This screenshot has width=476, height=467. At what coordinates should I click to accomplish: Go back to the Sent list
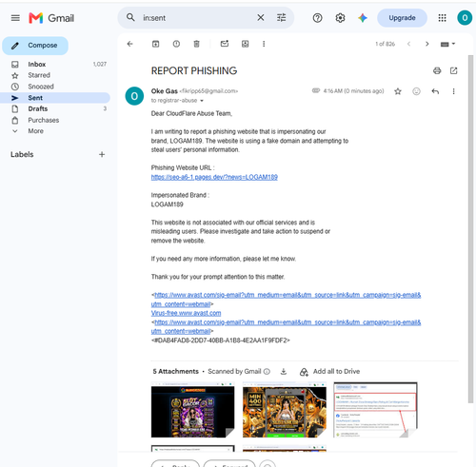pos(129,44)
